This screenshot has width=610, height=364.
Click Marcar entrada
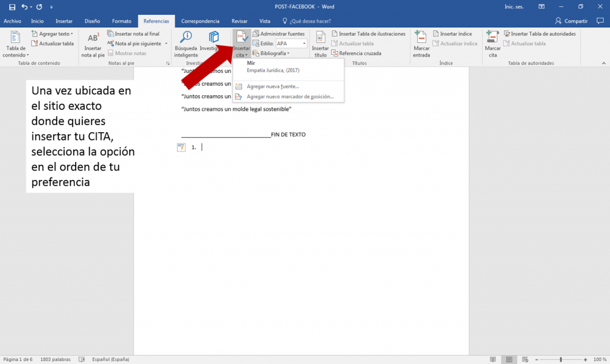[x=421, y=44]
